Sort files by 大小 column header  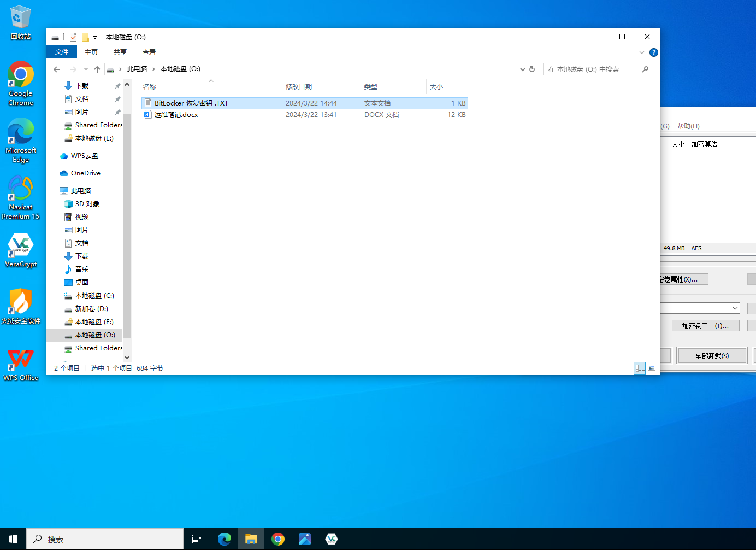pyautogui.click(x=448, y=86)
